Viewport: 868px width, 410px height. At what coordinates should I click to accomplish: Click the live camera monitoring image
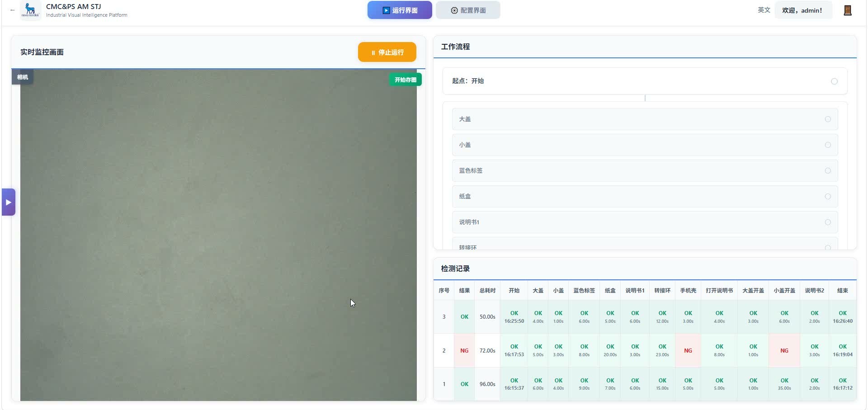pyautogui.click(x=218, y=235)
